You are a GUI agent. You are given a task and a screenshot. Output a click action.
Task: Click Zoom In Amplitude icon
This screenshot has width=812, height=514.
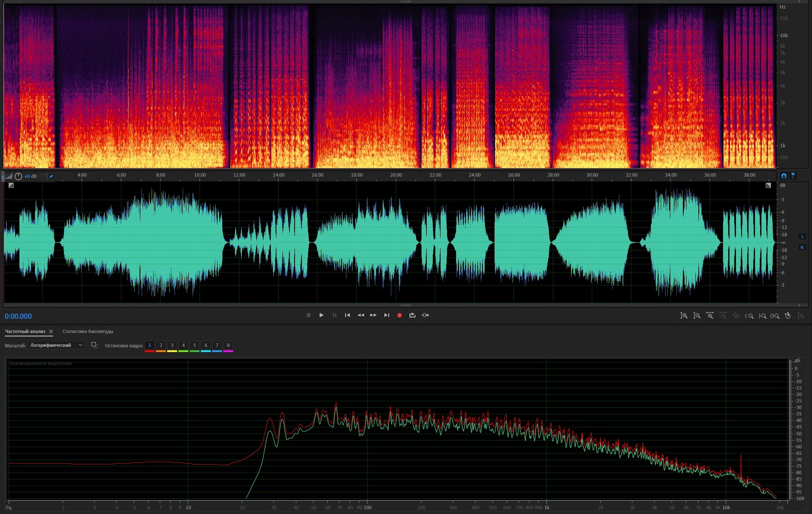(684, 316)
